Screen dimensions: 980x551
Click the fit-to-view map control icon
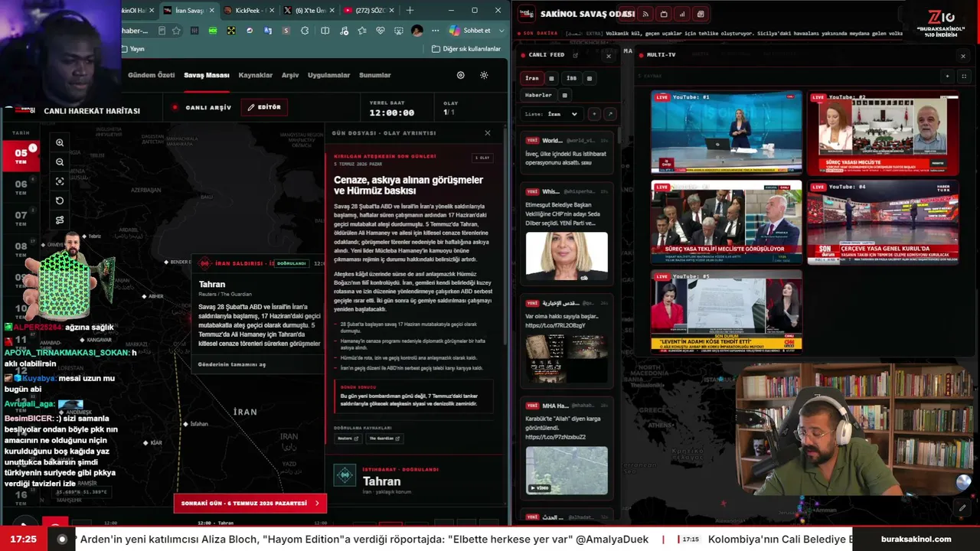coord(60,181)
